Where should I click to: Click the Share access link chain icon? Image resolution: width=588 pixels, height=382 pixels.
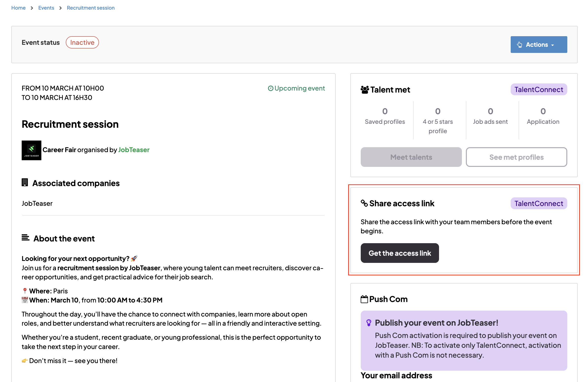[x=364, y=203]
